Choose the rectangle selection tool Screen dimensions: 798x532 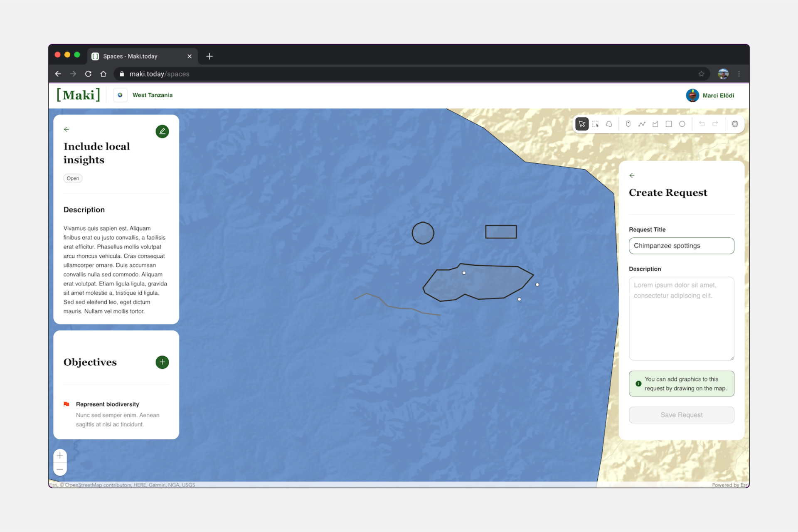(x=596, y=124)
